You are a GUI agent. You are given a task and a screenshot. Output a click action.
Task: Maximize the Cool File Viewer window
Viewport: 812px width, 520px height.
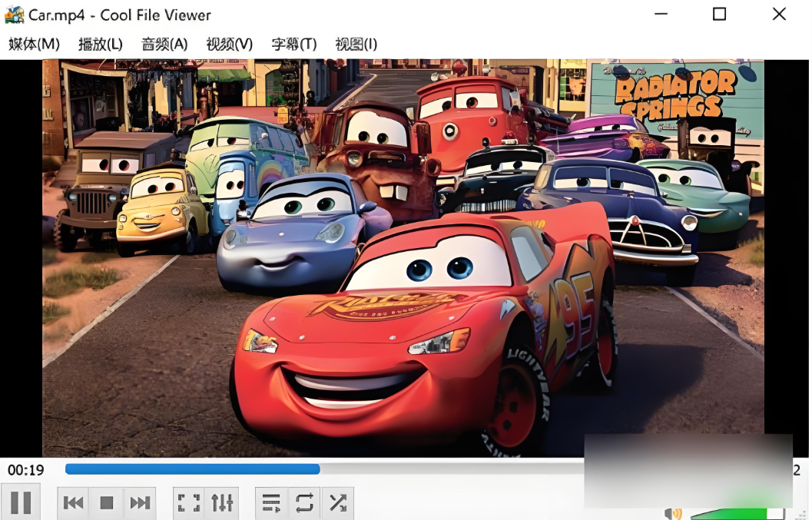tap(719, 14)
